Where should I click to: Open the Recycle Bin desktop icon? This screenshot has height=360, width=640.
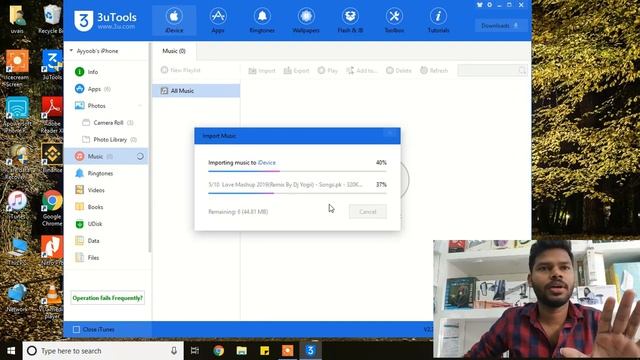click(51, 19)
